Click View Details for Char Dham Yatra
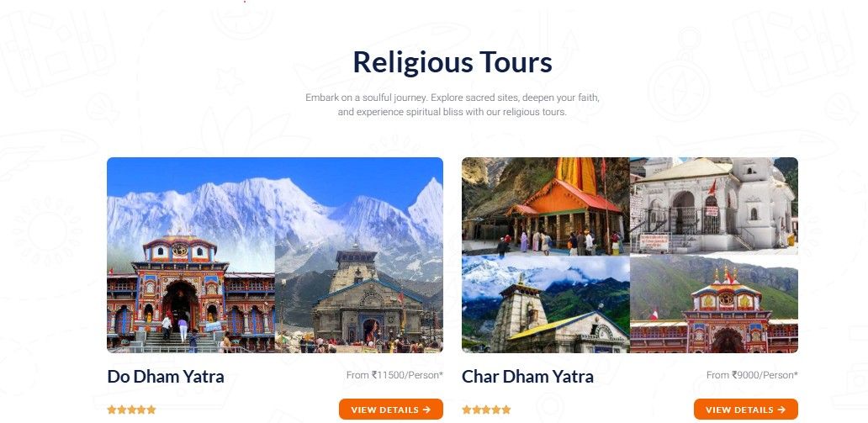 coord(746,410)
